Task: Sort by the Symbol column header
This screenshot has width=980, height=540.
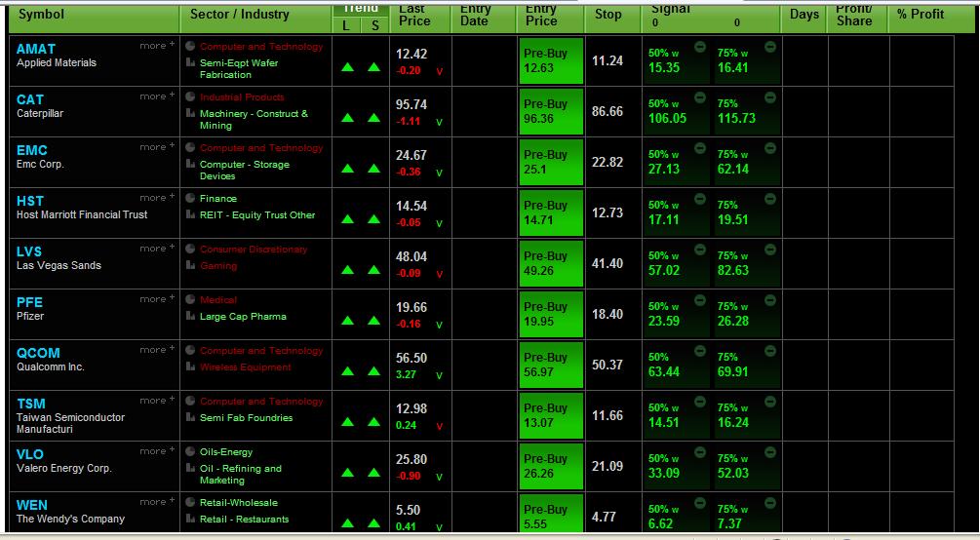Action: pos(41,14)
